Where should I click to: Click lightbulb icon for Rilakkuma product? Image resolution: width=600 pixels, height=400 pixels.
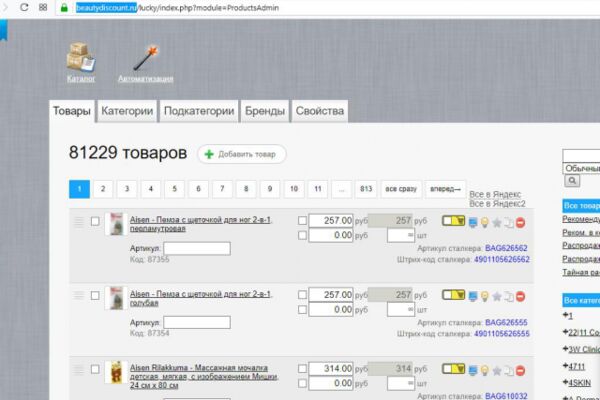[485, 371]
